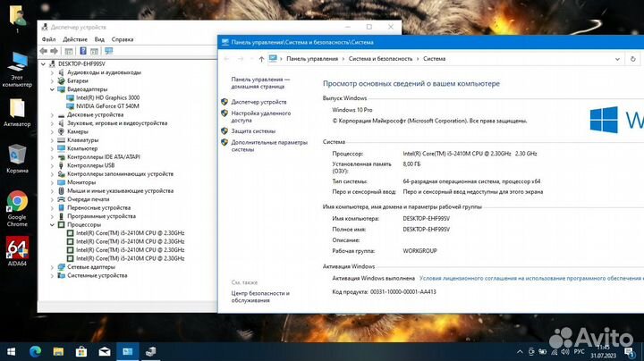Open Справка menu in Device Manager
Image resolution: width=644 pixels, height=361 pixels.
point(123,39)
